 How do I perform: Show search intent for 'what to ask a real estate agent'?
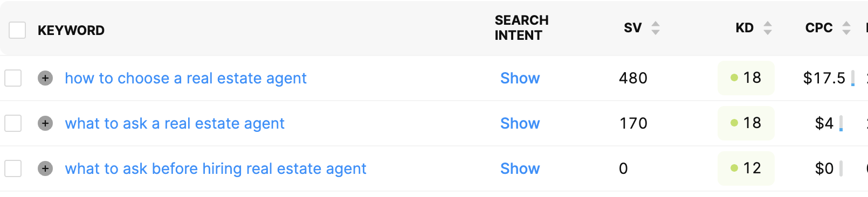pos(520,123)
